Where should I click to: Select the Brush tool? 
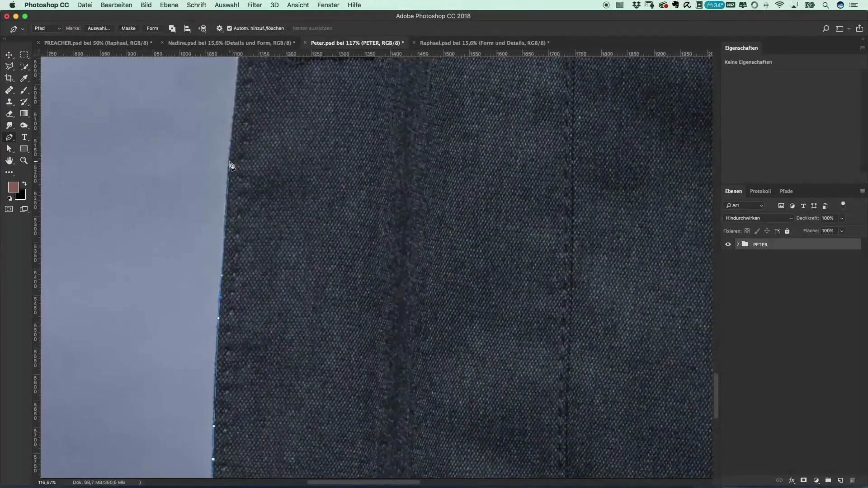(x=24, y=90)
